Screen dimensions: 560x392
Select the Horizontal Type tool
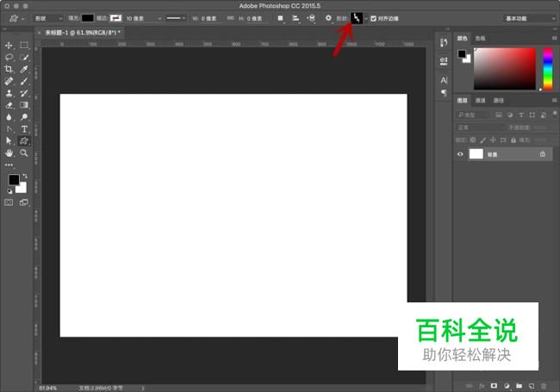24,128
